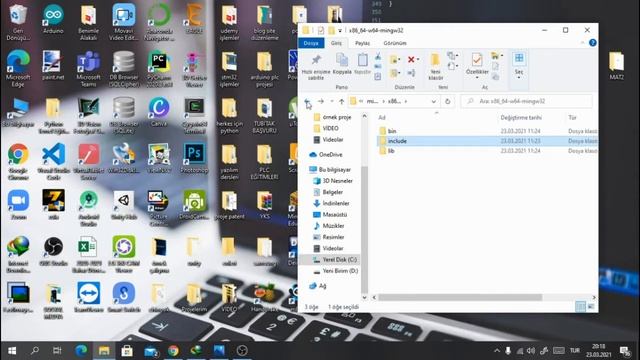The width and height of the screenshot is (640, 360).
Task: Select İndirilenler in navigation pane
Action: 336,203
